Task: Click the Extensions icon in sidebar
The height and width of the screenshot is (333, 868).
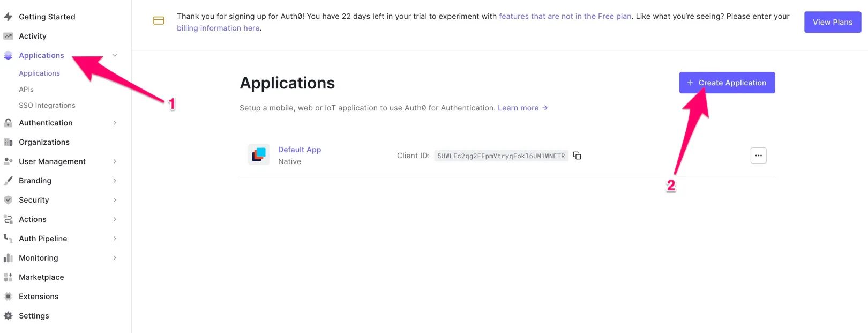Action: [8, 297]
